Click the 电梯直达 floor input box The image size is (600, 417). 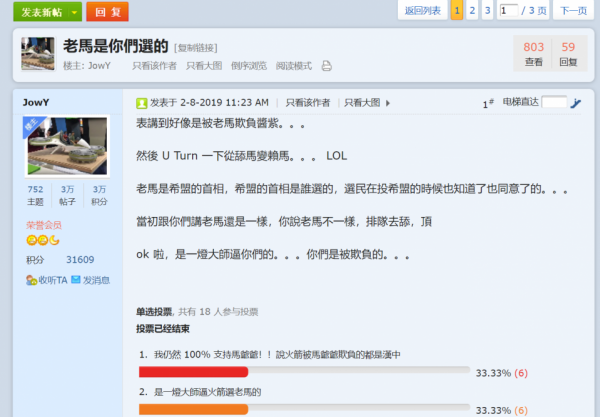tap(554, 102)
